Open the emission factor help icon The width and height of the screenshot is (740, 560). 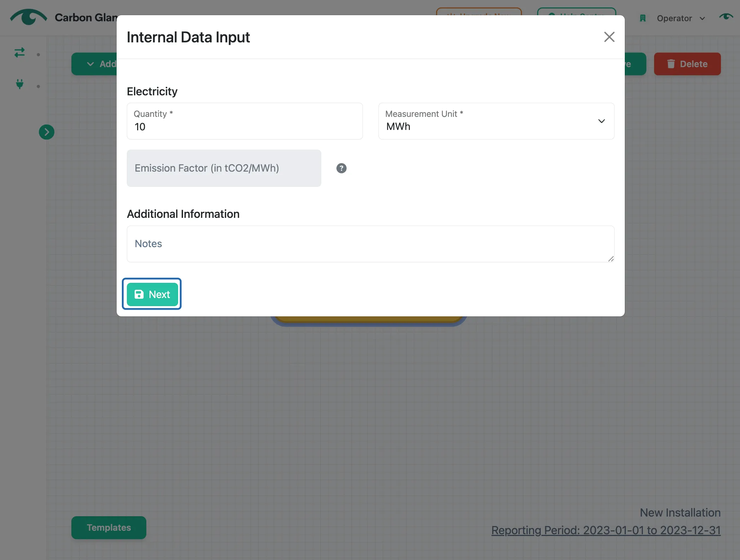pyautogui.click(x=341, y=168)
